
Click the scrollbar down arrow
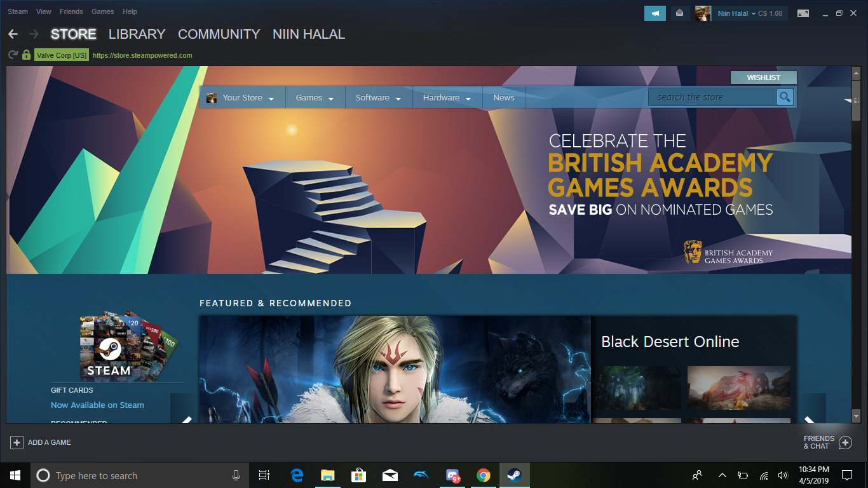coord(856,417)
